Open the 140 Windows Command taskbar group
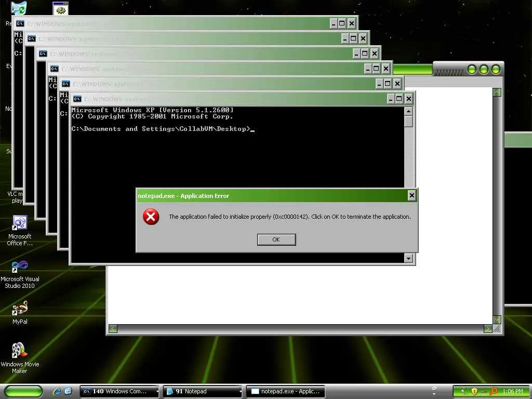The height and width of the screenshot is (399, 532). pyautogui.click(x=119, y=392)
